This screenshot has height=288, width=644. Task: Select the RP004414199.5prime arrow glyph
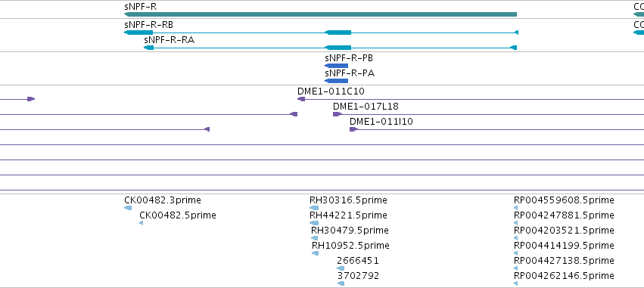[x=516, y=253]
